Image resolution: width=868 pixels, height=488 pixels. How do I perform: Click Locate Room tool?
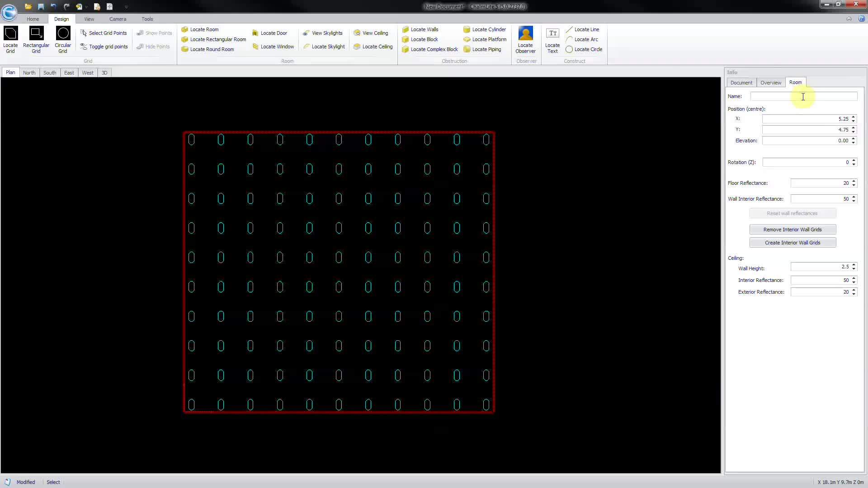coord(200,29)
